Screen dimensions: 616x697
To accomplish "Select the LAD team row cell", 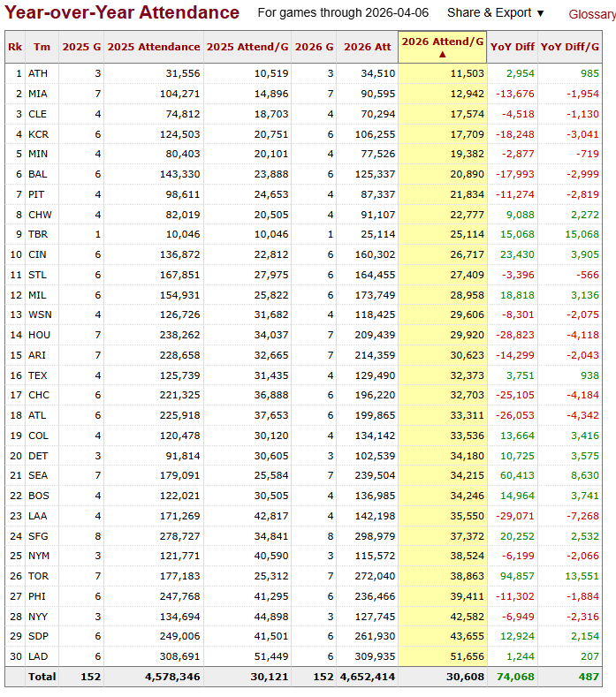I will (38, 656).
